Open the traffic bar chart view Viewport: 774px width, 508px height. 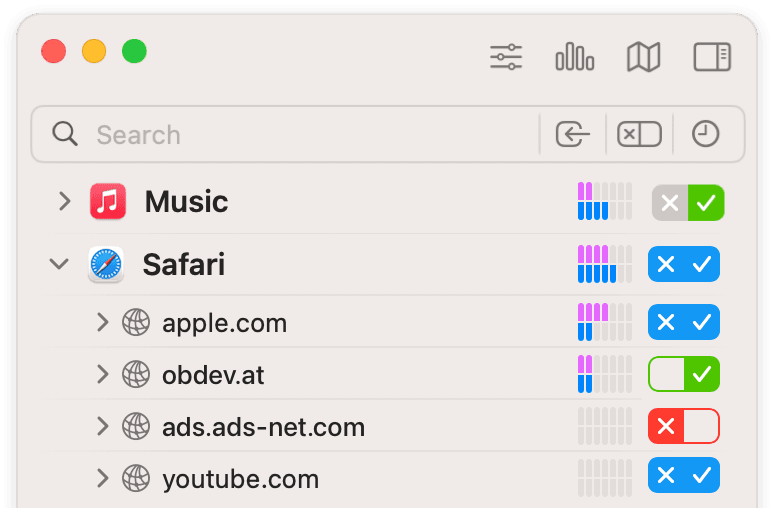click(x=575, y=57)
